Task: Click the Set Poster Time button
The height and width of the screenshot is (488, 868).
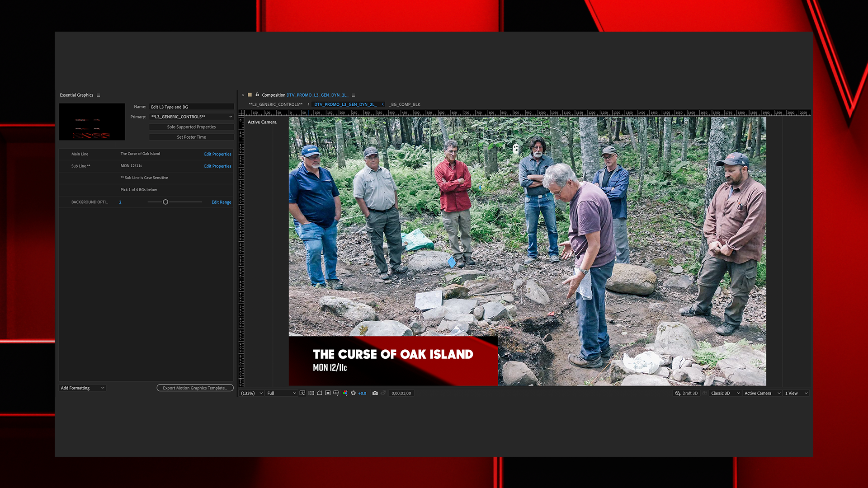Action: pyautogui.click(x=191, y=137)
